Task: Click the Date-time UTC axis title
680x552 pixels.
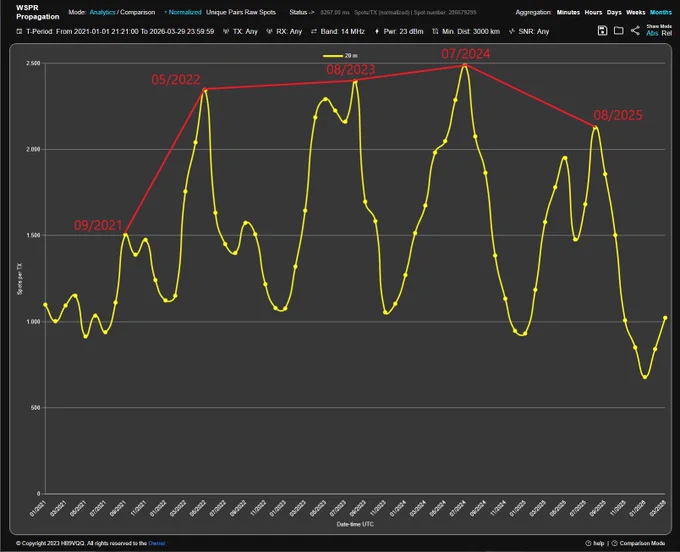Action: point(355,524)
